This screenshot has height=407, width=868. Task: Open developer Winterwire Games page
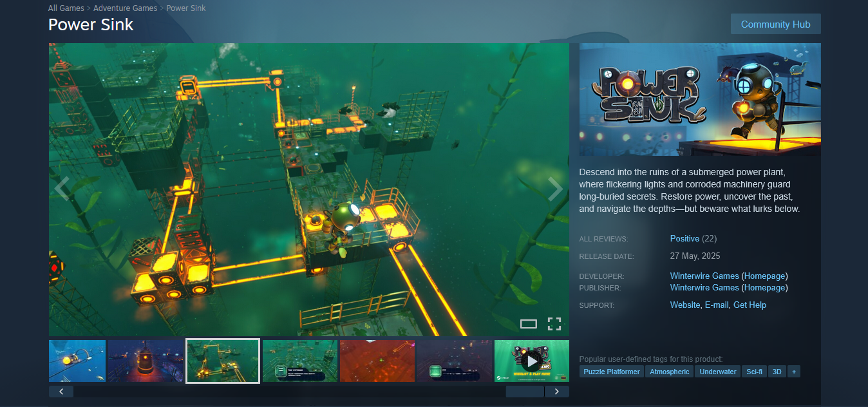coord(704,276)
